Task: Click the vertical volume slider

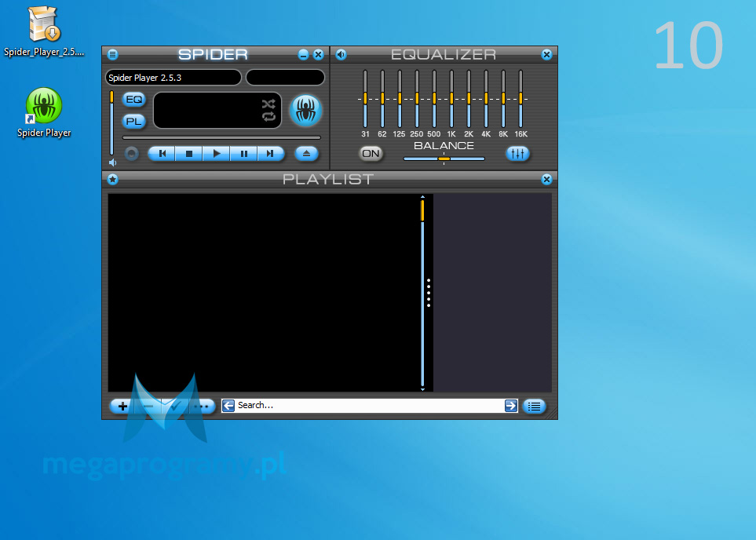Action: [111, 122]
